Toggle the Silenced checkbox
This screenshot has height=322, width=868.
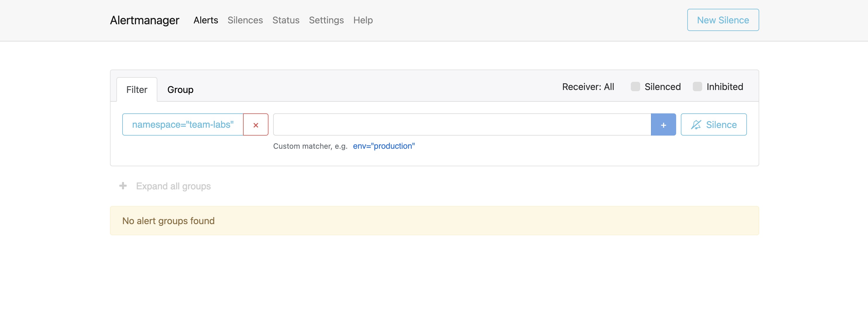[x=635, y=86]
